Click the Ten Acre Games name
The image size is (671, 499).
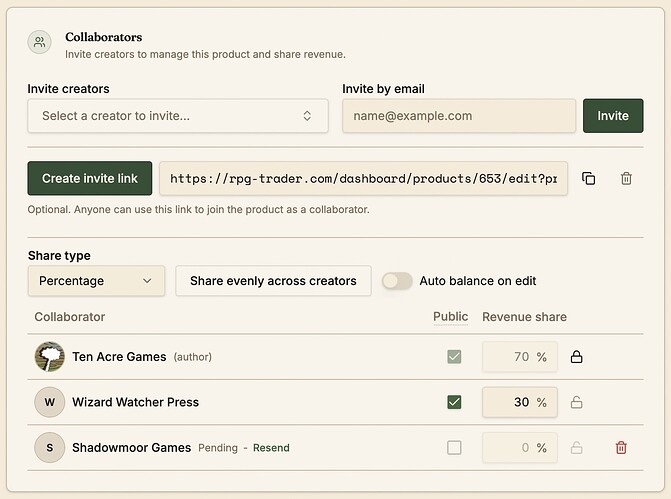click(119, 356)
